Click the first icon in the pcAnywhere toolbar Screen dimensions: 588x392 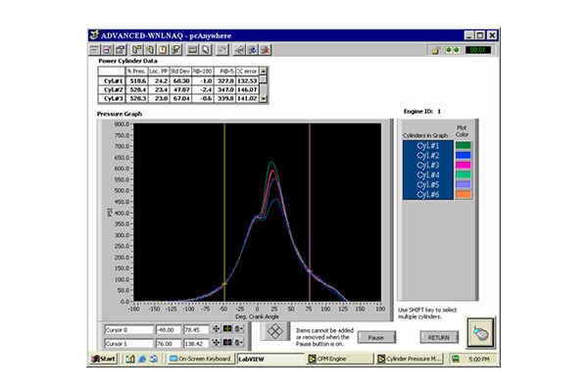95,50
